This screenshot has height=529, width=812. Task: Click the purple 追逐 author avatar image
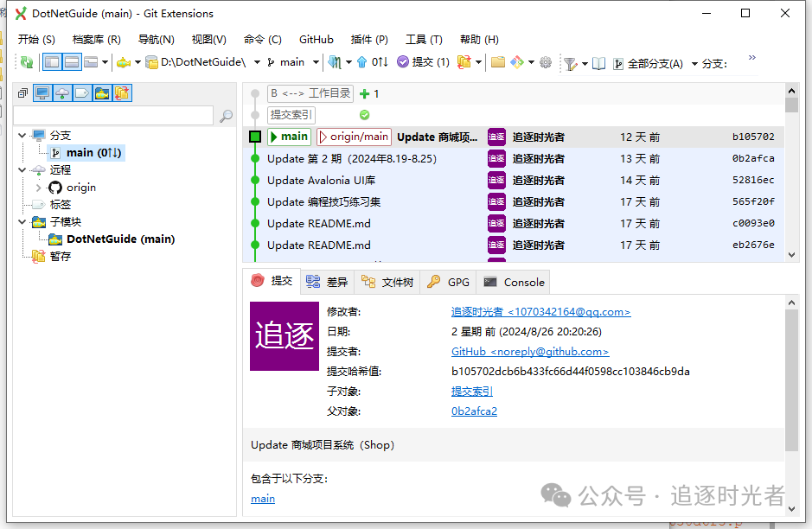(x=284, y=336)
